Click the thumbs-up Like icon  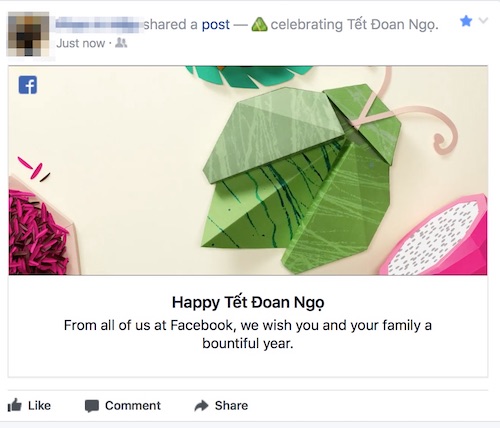(x=14, y=405)
